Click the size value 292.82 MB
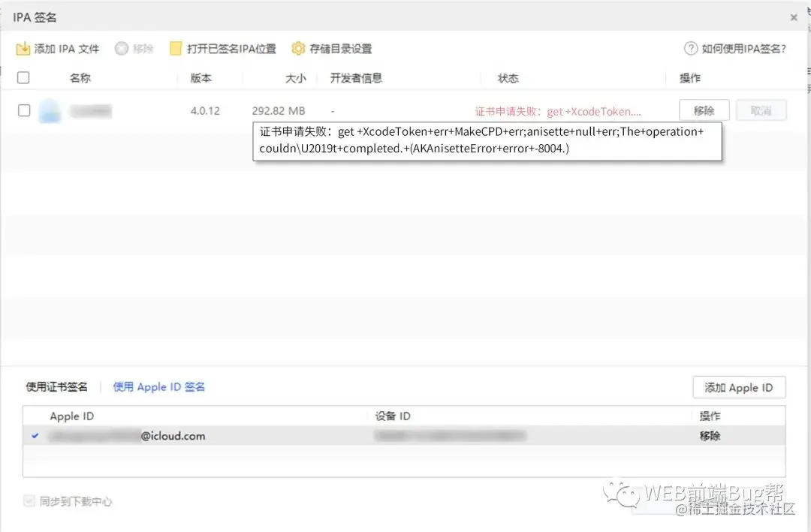 click(x=279, y=110)
